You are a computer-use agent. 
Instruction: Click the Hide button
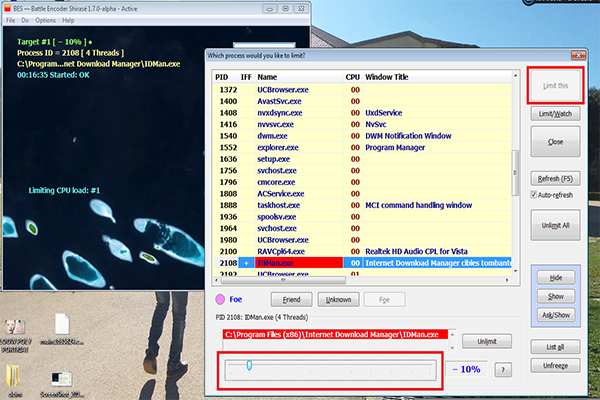(x=556, y=278)
